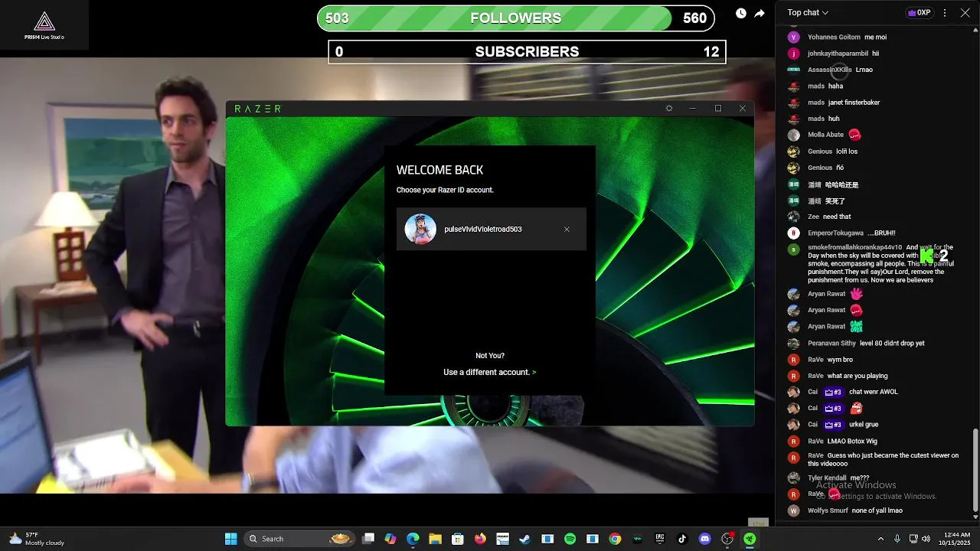Open Steam from taskbar

524,539
